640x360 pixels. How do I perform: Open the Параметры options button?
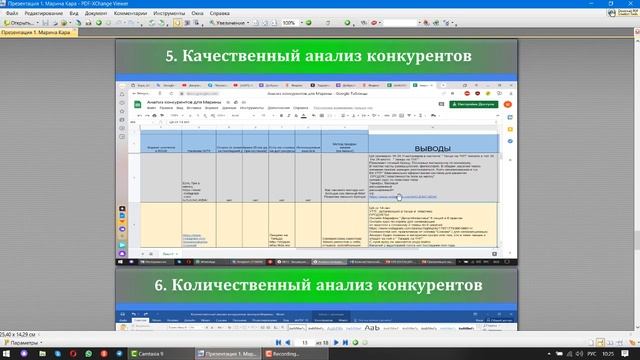(22, 342)
